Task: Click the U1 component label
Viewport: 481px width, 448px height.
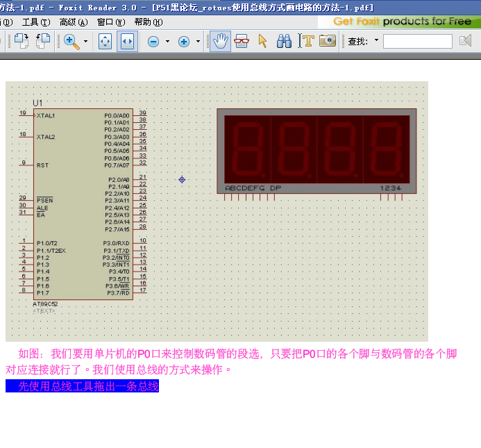Action: click(37, 103)
